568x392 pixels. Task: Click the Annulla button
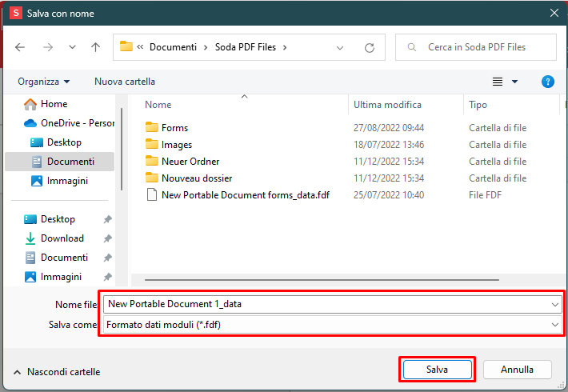[x=518, y=370]
